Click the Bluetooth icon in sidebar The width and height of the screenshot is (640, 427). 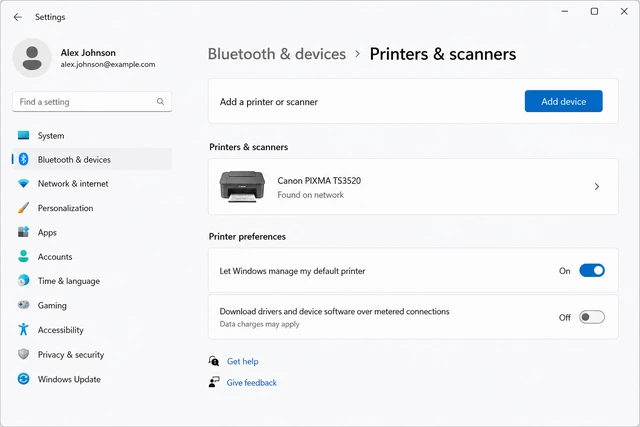tap(24, 159)
